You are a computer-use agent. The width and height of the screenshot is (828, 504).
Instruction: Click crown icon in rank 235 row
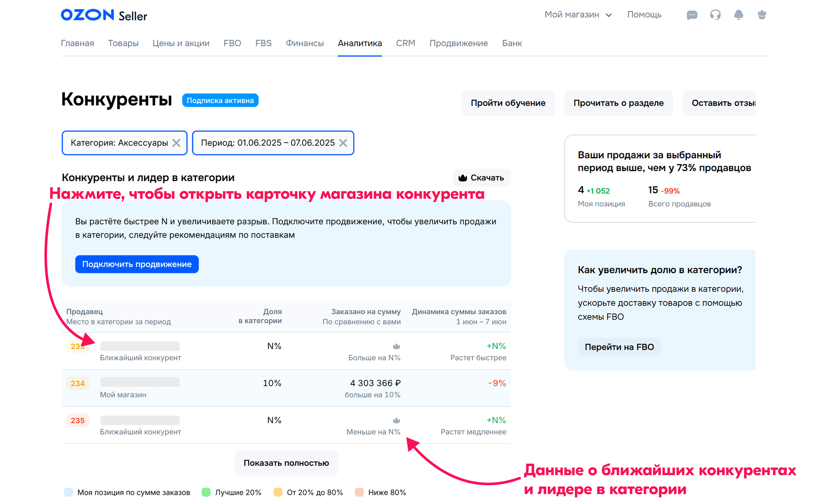pyautogui.click(x=396, y=420)
